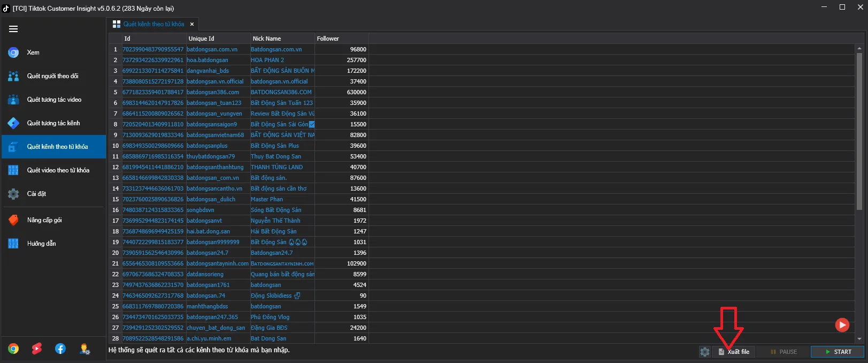The width and height of the screenshot is (868, 363).
Task: Select Quét kênh theo từ khóa sidebar item
Action: click(x=53, y=147)
